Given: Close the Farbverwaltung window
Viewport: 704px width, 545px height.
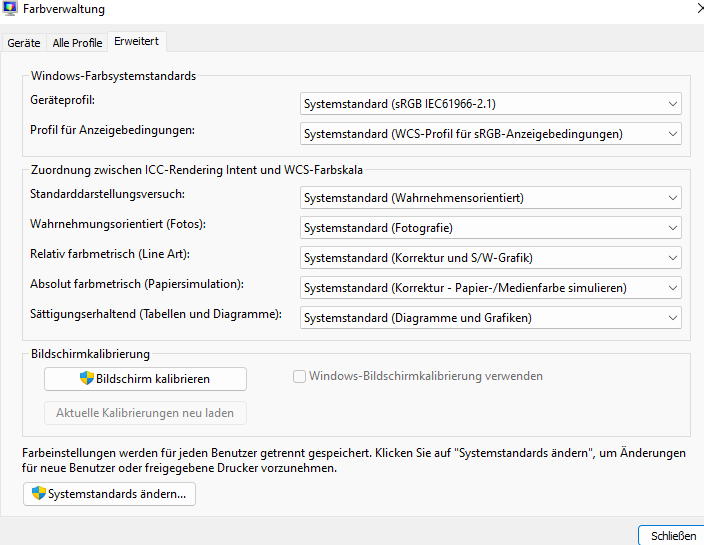Looking at the screenshot, I should pos(700,8).
